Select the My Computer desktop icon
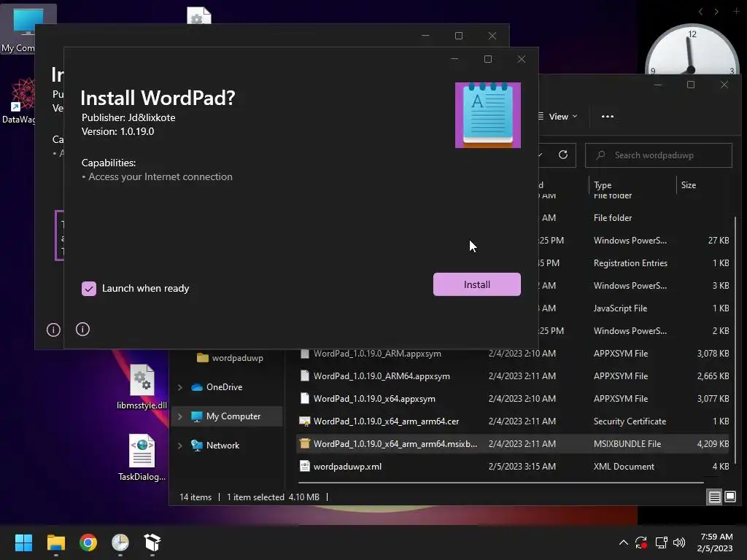 [18, 29]
